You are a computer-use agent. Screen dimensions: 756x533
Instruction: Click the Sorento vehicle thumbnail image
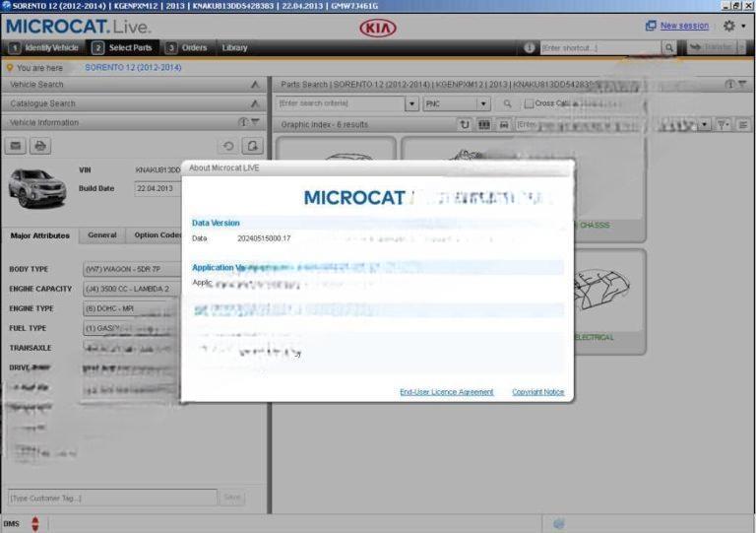pos(37,188)
